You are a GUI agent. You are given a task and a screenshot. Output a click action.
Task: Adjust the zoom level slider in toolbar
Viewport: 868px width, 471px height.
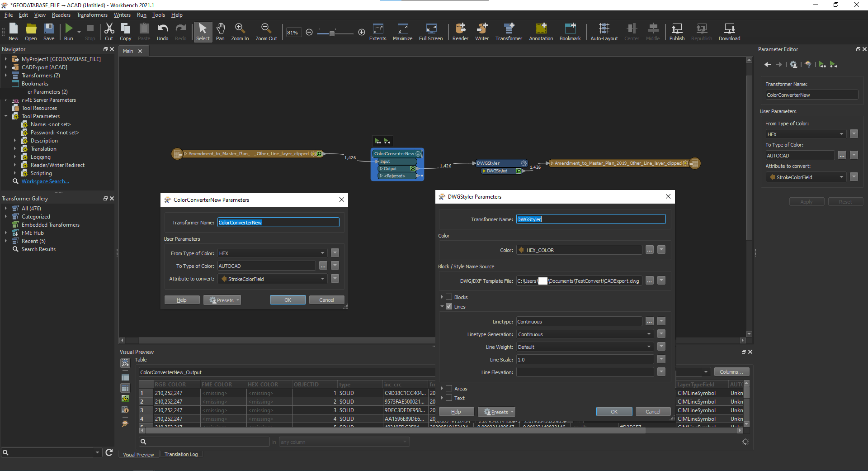point(332,33)
